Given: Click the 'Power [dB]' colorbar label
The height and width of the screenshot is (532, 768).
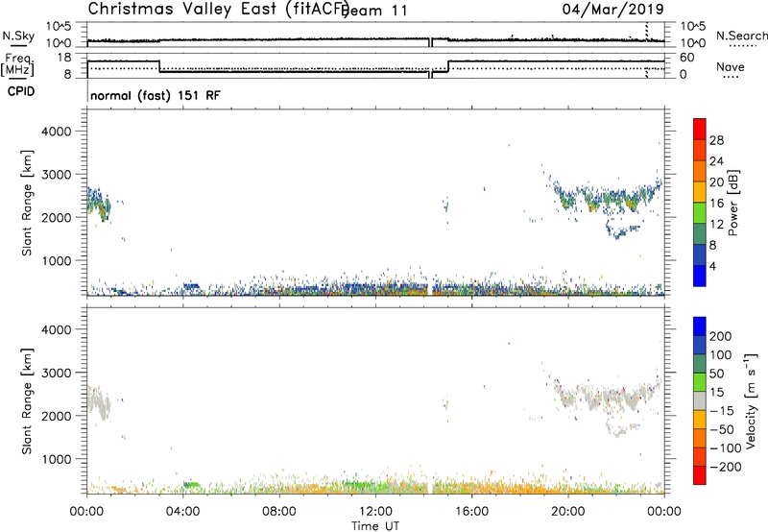Looking at the screenshot, I should pos(733,203).
